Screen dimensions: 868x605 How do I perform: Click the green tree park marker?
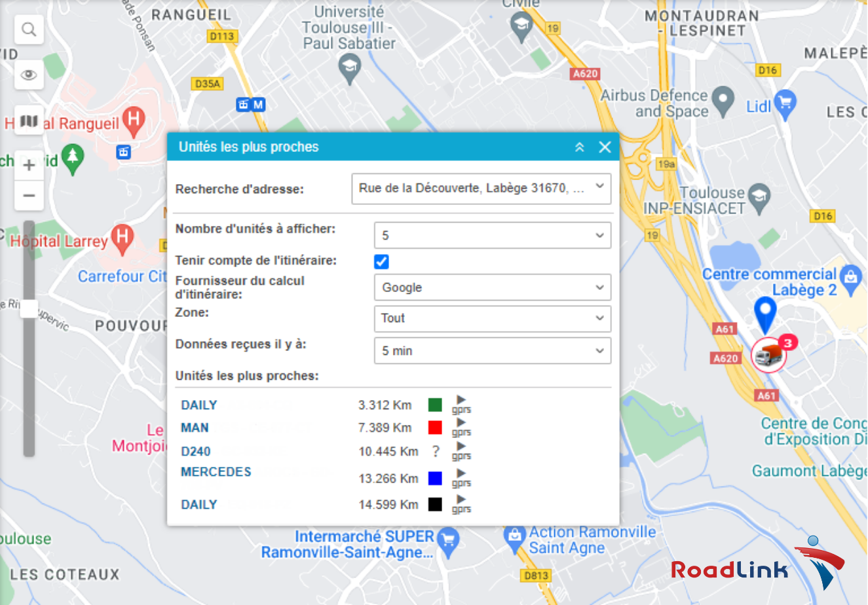pyautogui.click(x=73, y=160)
